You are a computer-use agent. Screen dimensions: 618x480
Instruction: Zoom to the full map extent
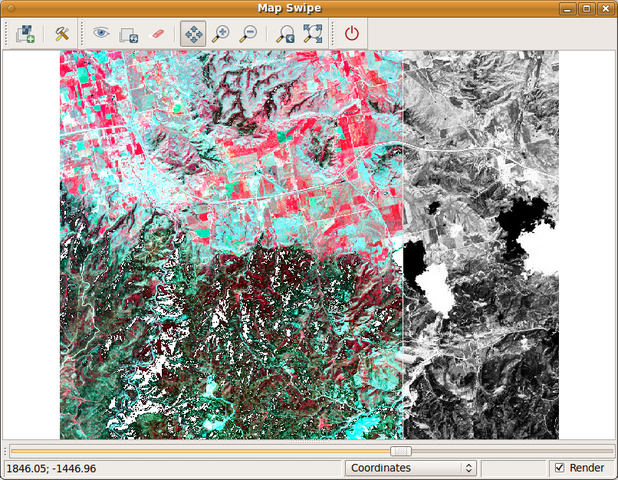click(x=312, y=33)
